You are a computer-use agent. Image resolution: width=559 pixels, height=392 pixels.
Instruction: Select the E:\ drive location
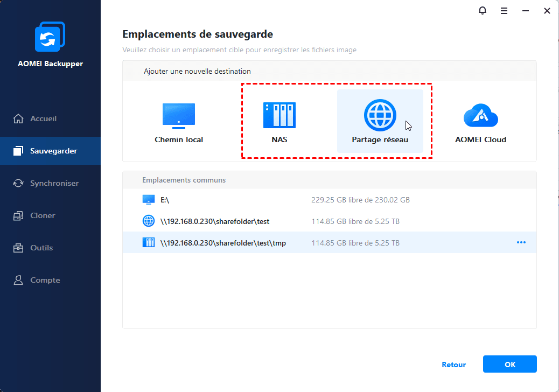[330, 200]
